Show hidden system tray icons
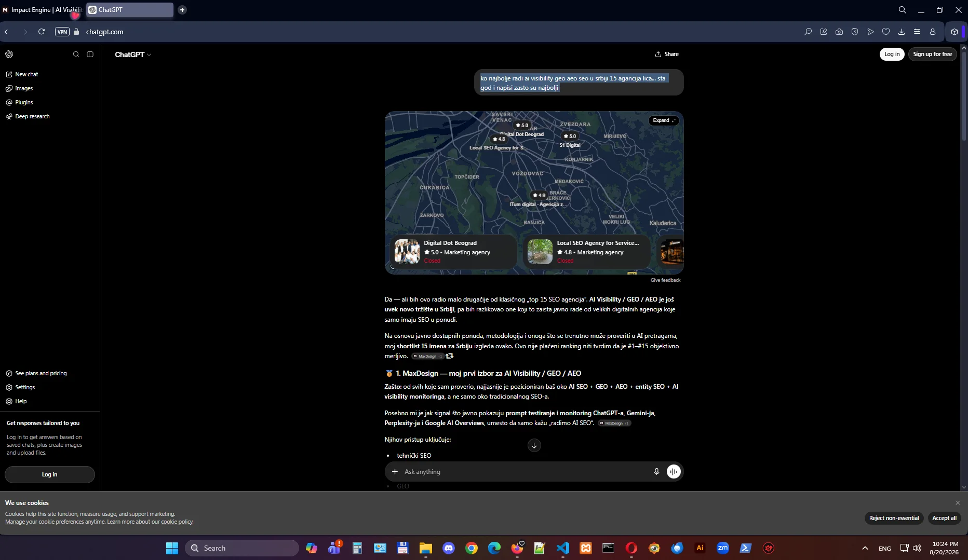This screenshot has height=560, width=968. (x=865, y=548)
